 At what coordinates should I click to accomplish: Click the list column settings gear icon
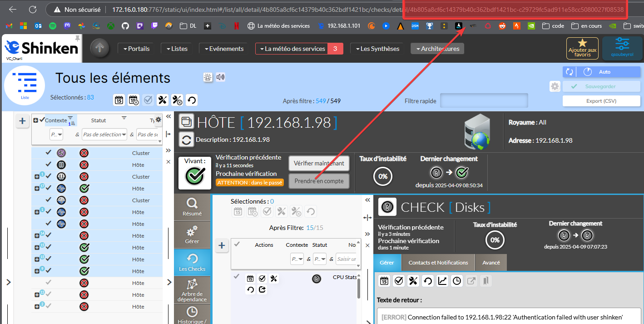coord(158,120)
